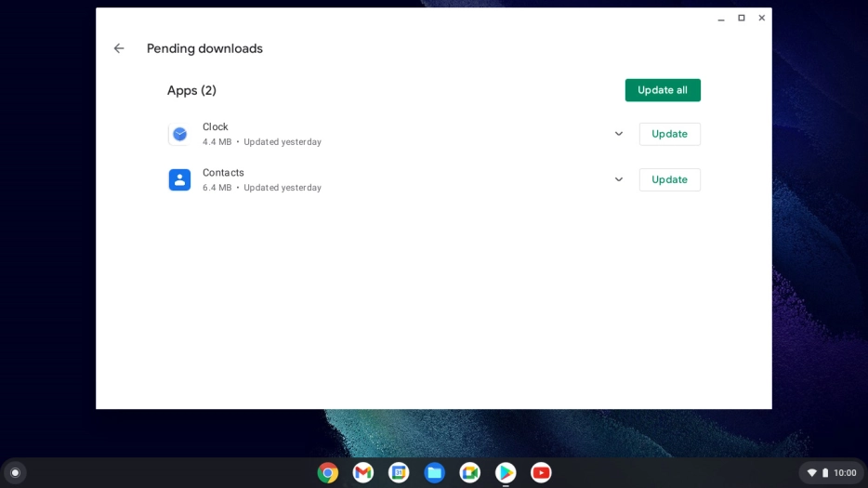The height and width of the screenshot is (488, 868).
Task: Minimize the Play Store window
Action: (x=721, y=19)
